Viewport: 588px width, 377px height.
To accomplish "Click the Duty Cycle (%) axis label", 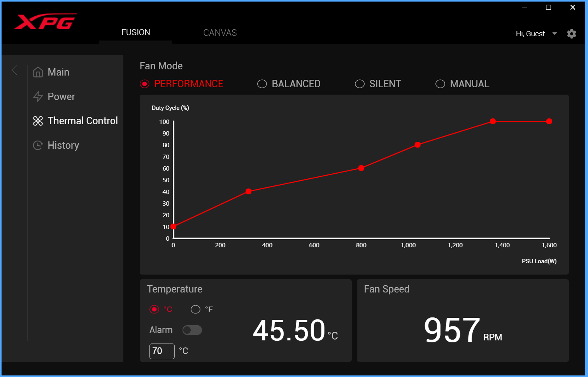I will point(170,108).
